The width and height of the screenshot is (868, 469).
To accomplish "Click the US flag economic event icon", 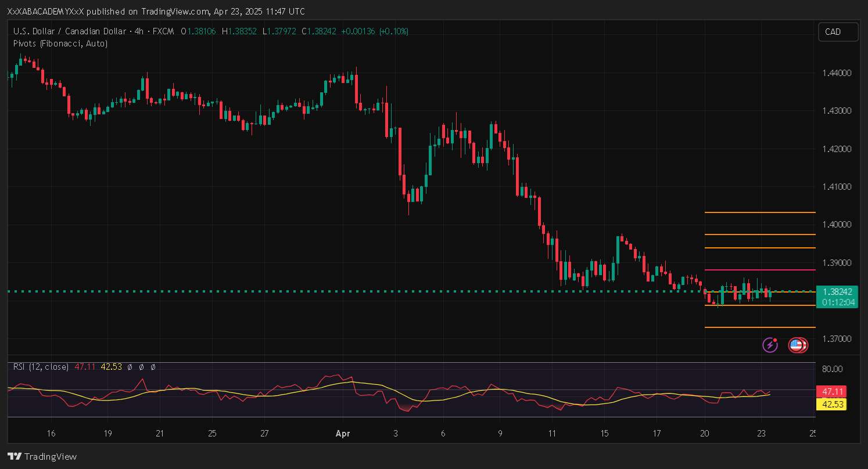I will point(797,345).
